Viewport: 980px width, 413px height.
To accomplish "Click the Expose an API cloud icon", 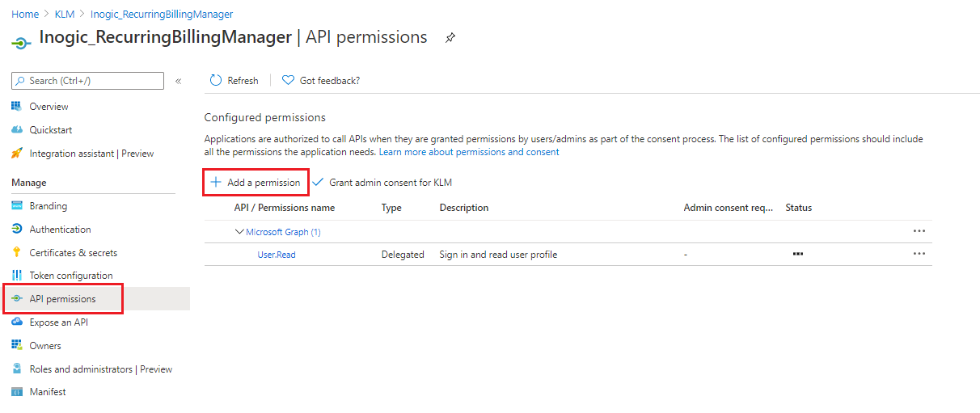I will [16, 322].
